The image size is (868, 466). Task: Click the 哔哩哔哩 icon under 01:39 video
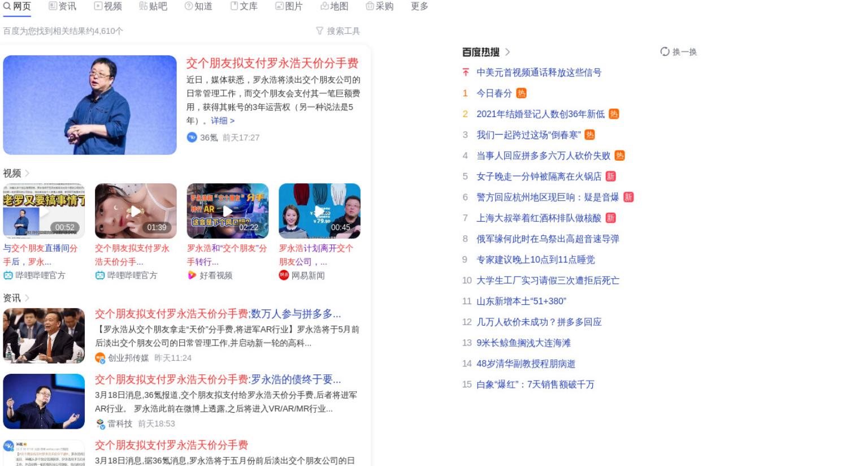100,275
